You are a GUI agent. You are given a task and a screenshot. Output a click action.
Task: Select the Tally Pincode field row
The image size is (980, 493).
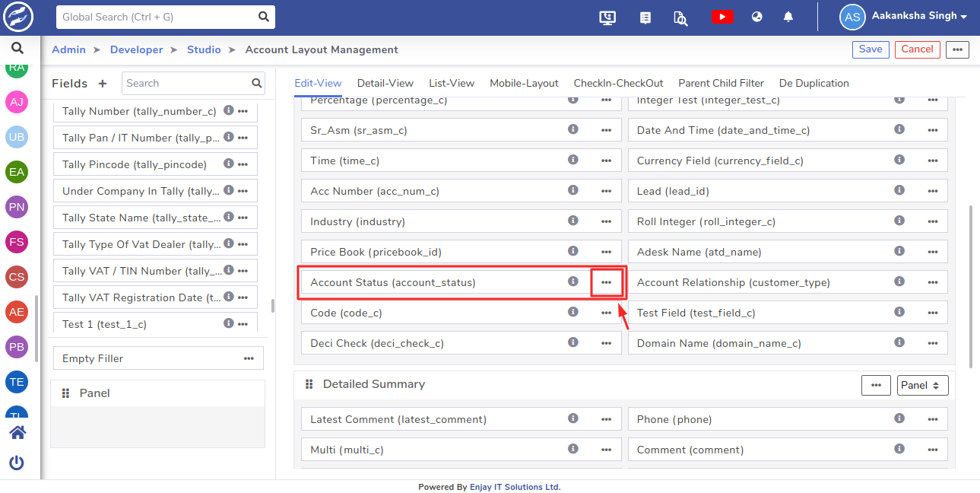(x=155, y=164)
